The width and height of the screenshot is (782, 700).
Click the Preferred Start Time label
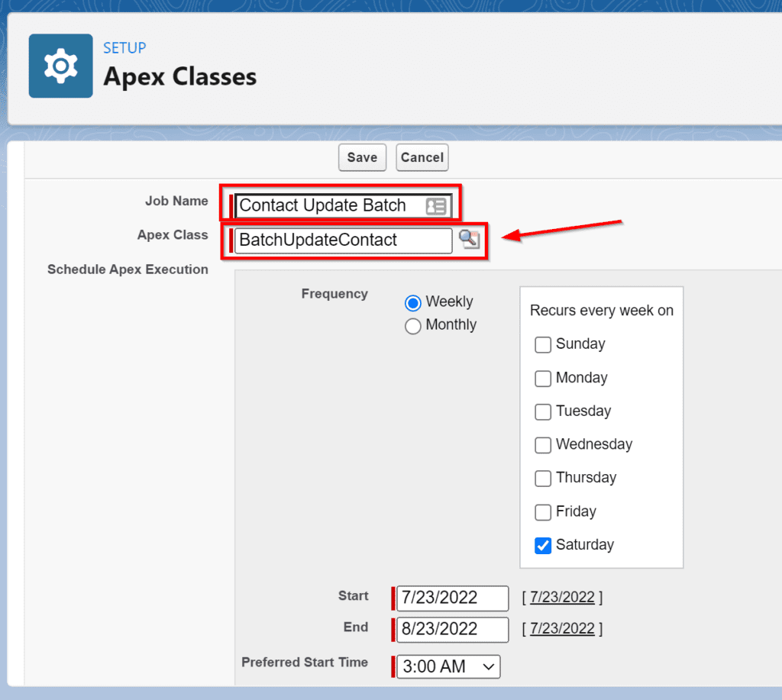click(x=305, y=662)
